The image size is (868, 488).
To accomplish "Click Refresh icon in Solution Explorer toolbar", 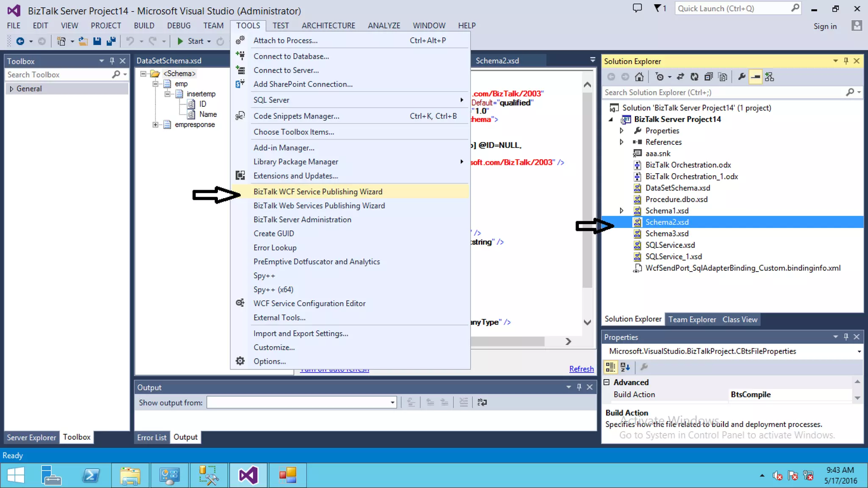I will (x=694, y=77).
